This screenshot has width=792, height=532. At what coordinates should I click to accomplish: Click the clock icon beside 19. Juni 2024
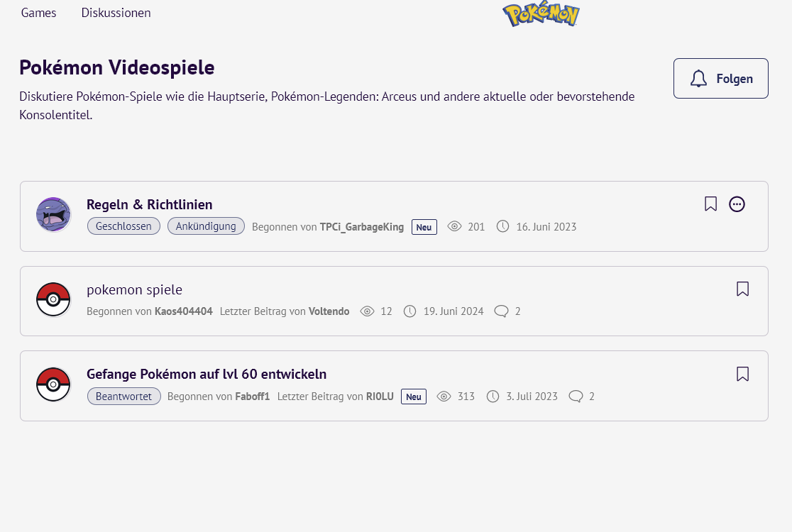click(409, 311)
